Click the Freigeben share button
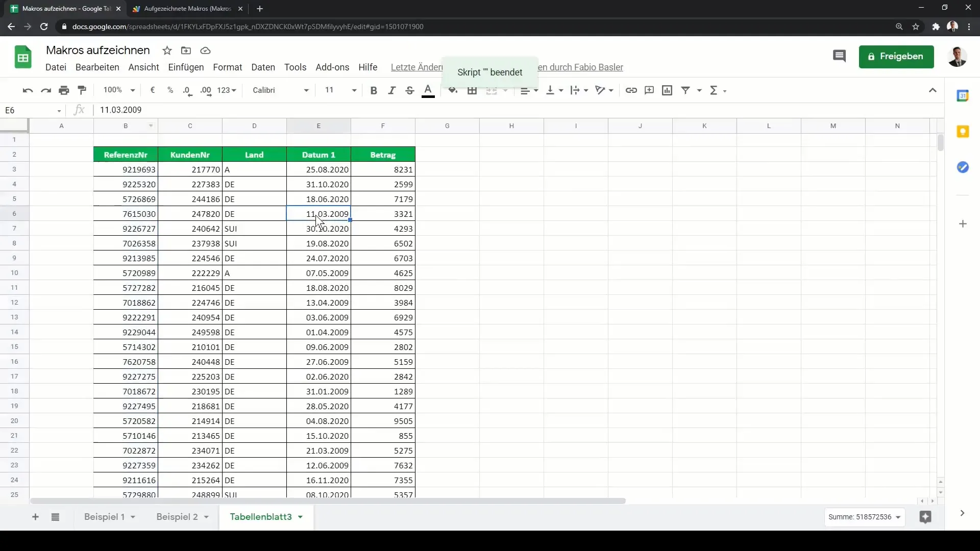980x551 pixels. click(x=896, y=56)
